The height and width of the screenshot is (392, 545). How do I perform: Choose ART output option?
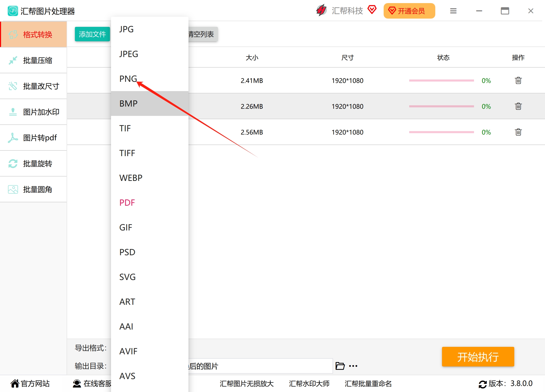click(150, 302)
